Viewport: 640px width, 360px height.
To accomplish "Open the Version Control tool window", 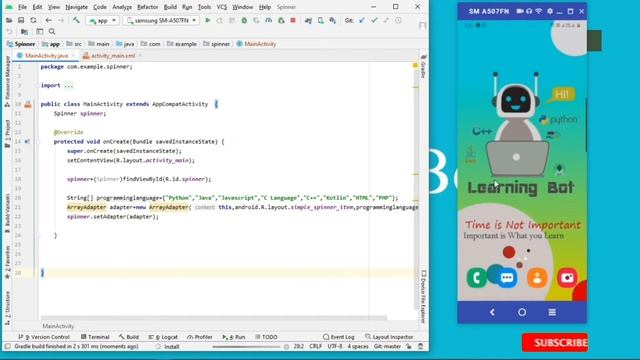I will point(44,337).
